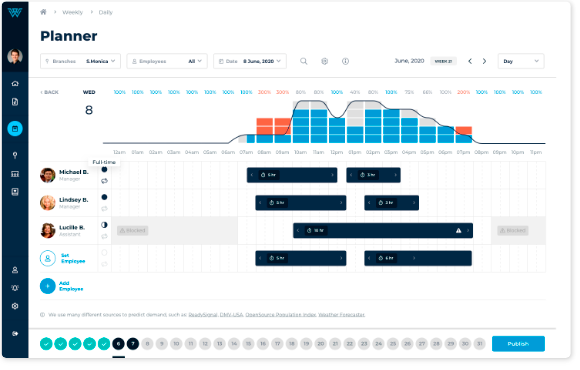Click the home breadcrumb icon
Screen dimensions: 580x370
click(x=43, y=12)
